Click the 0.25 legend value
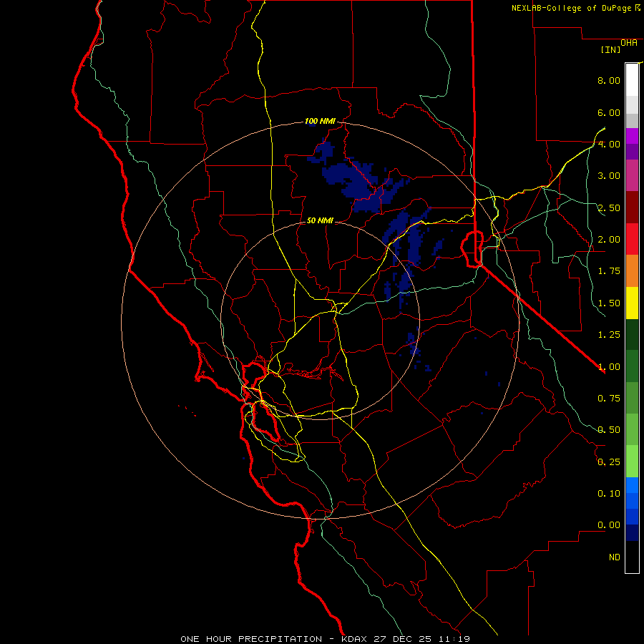Viewport: 644px width, 644px height. click(609, 462)
